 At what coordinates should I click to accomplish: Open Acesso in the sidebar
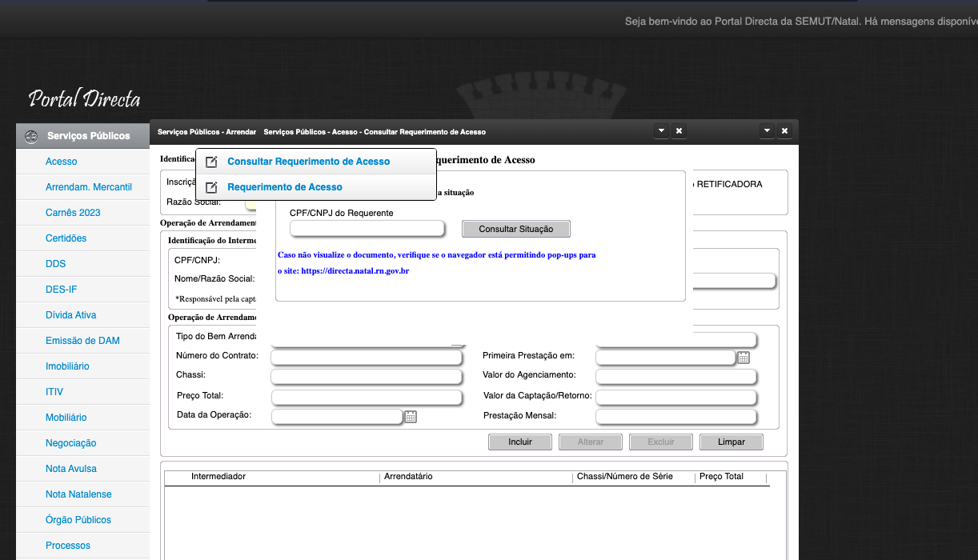click(62, 162)
